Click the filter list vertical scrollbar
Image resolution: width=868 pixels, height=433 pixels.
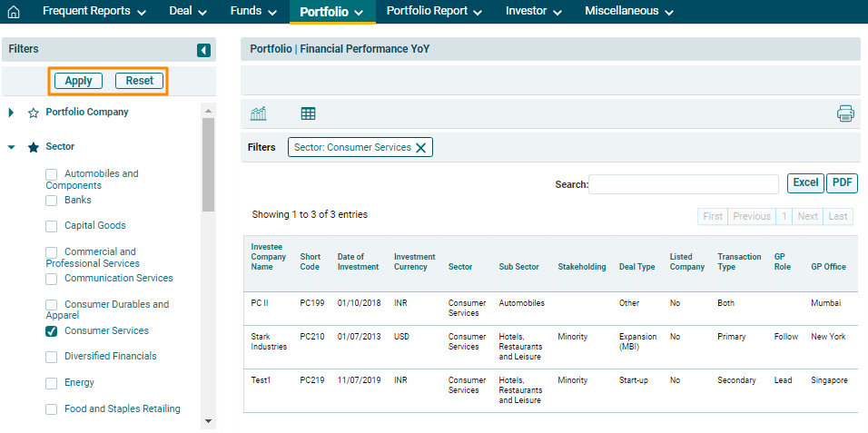[x=208, y=163]
